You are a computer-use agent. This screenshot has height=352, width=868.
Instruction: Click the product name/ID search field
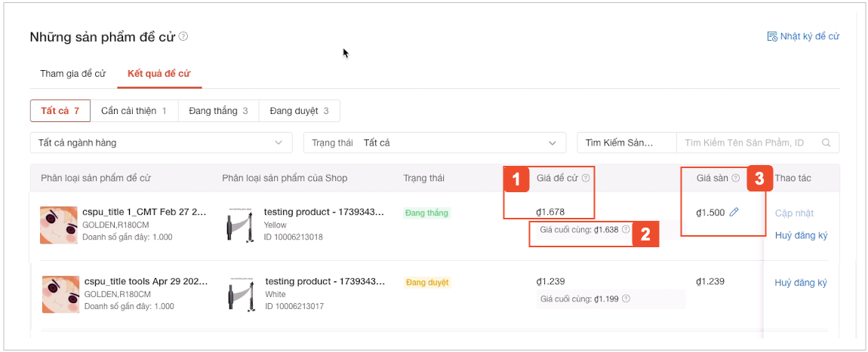click(x=747, y=142)
